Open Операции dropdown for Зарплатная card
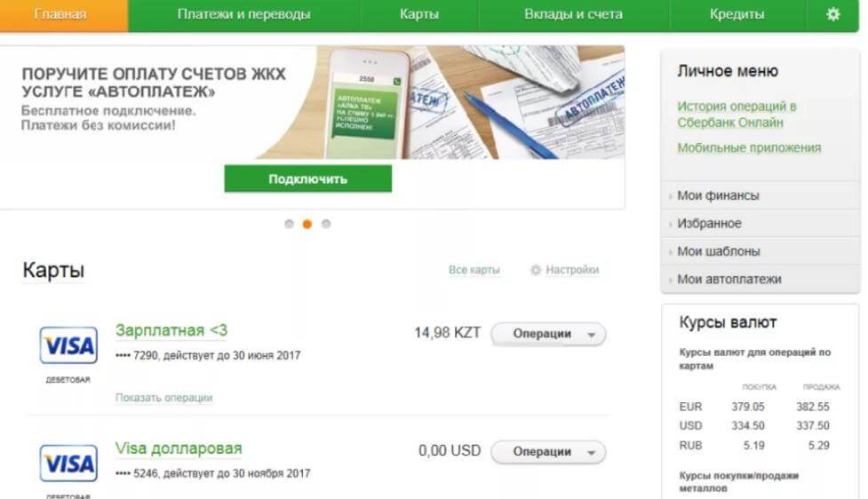This screenshot has width=868, height=499. coord(548,334)
